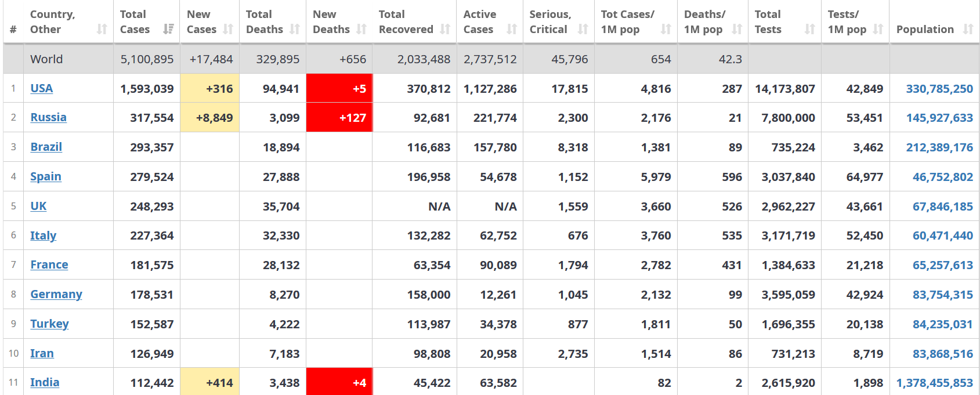Open the India country link
The image size is (980, 395).
[45, 382]
